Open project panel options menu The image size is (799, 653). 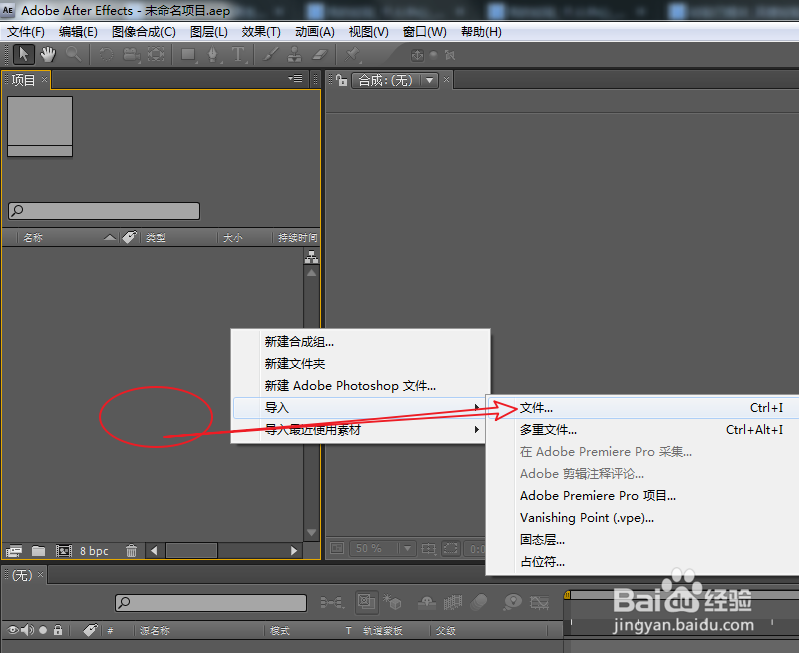point(296,79)
